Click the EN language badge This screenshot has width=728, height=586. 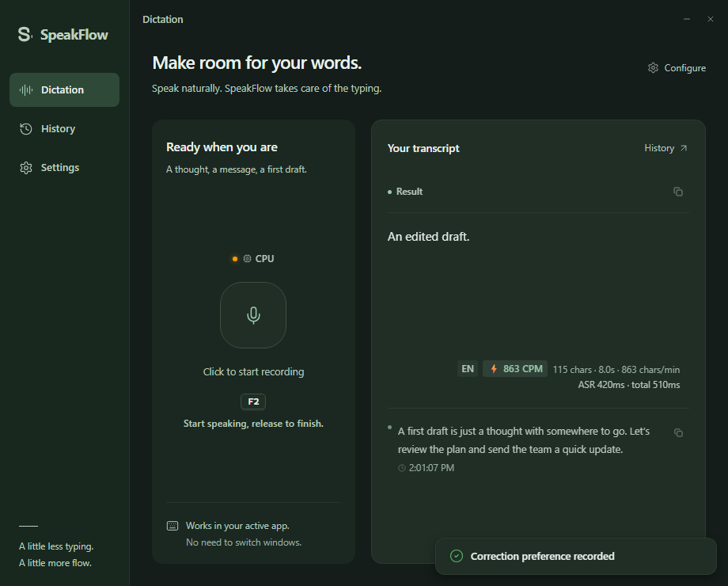click(x=468, y=369)
